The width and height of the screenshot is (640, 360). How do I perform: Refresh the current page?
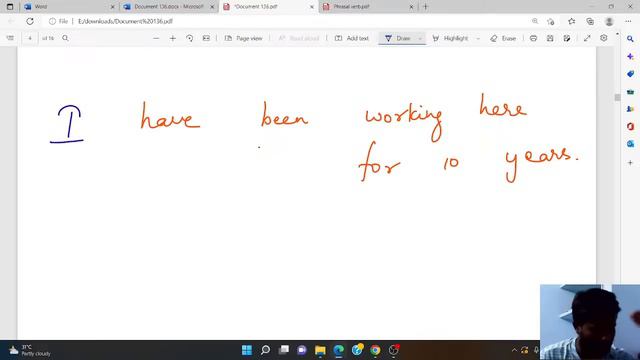pos(30,21)
